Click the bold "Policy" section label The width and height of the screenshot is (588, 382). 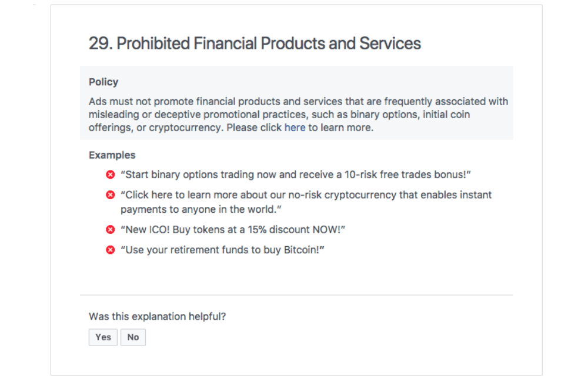(x=103, y=82)
